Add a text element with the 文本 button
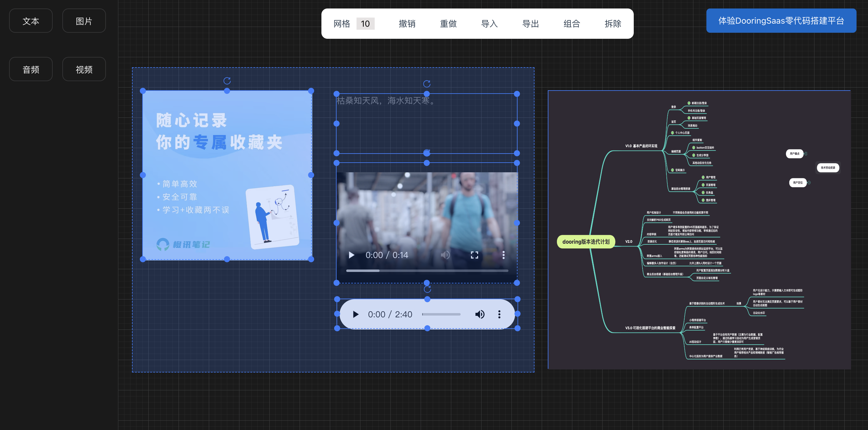Screen dimensions: 868x430 pyautogui.click(x=31, y=21)
